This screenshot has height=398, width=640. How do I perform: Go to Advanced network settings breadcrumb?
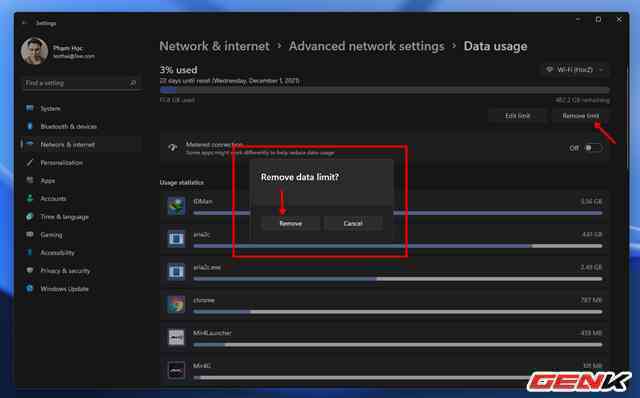(x=367, y=46)
